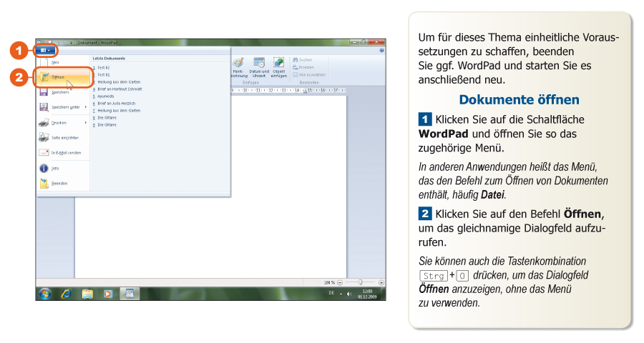The height and width of the screenshot is (343, 644).
Task: Click the In E-Mail senden envelope icon
Action: pyautogui.click(x=44, y=152)
